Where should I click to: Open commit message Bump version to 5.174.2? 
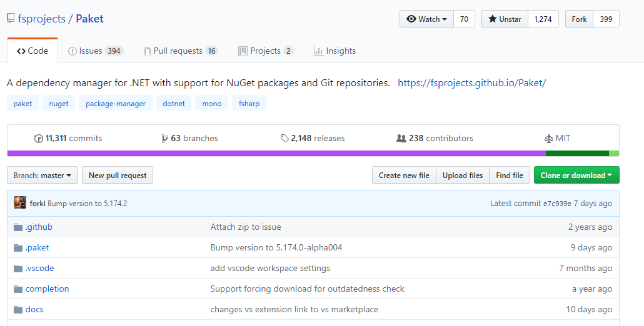88,204
